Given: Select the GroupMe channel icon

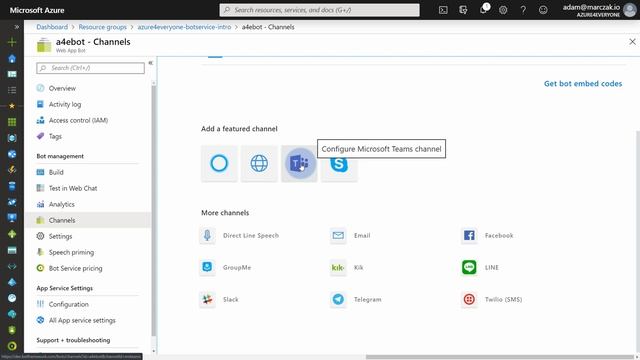Looking at the screenshot, I should (x=207, y=267).
